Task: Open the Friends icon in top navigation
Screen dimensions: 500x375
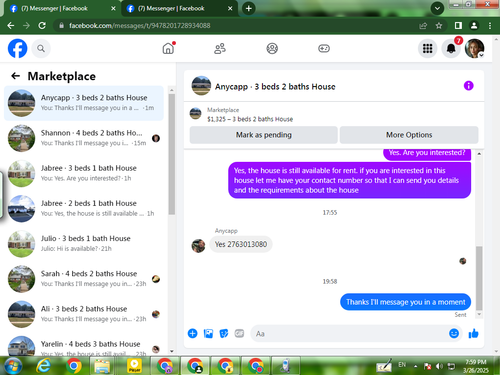Action: (220, 48)
